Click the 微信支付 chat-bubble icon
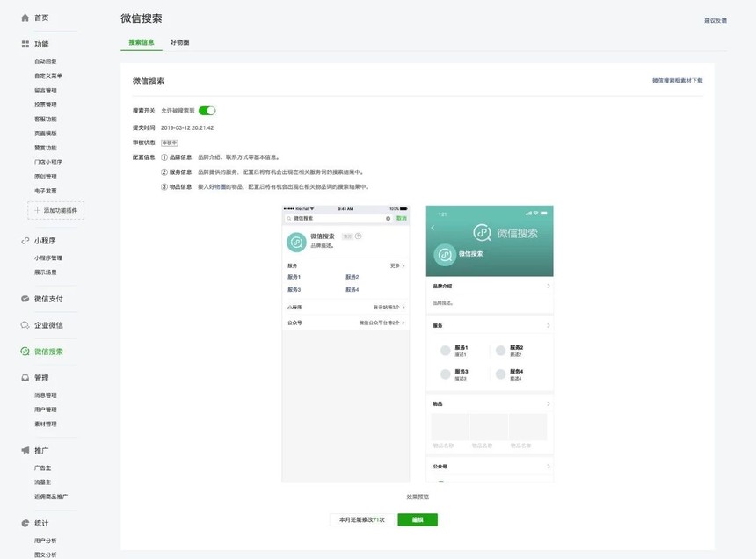This screenshot has height=559, width=756. pos(25,299)
